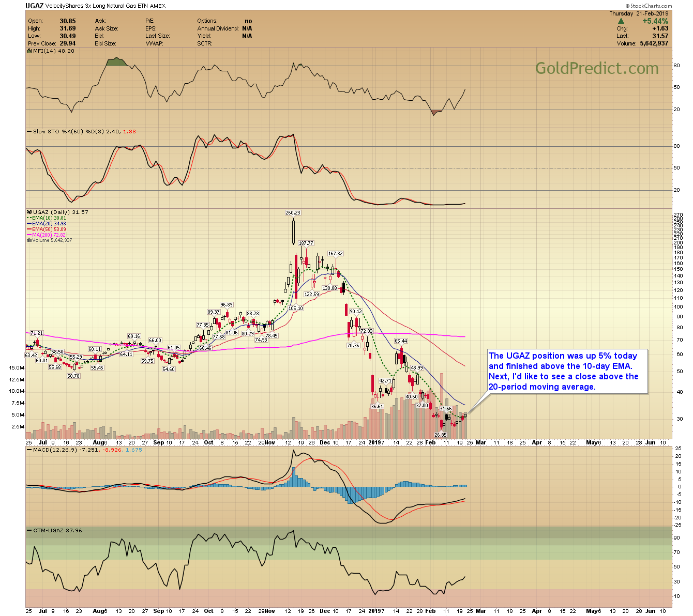Click the 26.85 low price label
The width and height of the screenshot is (693, 616).
click(440, 435)
